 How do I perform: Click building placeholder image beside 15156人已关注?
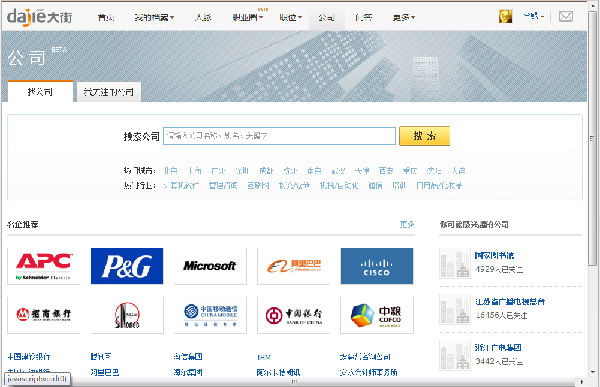pyautogui.click(x=455, y=309)
